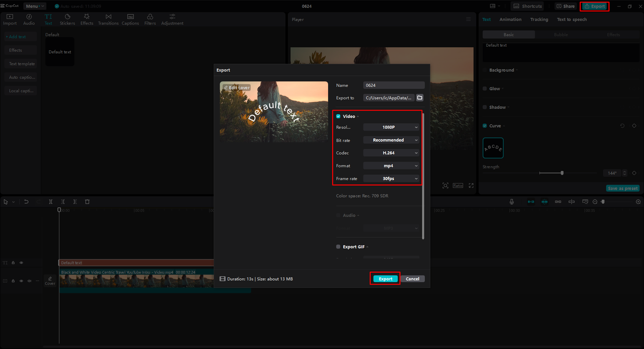Viewport: 644px width, 349px height.
Task: Click the microphone voiceover record icon
Action: tap(512, 202)
